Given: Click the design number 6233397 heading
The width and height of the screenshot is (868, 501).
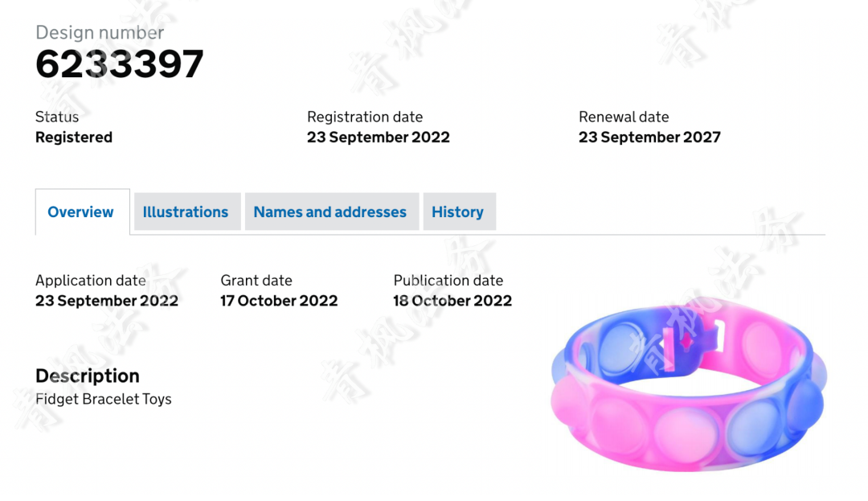Looking at the screenshot, I should click(120, 64).
